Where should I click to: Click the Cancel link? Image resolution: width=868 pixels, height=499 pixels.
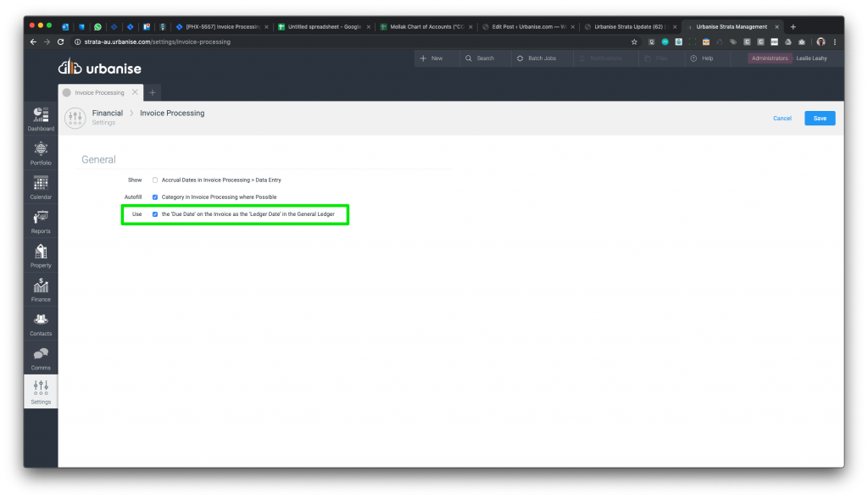782,119
